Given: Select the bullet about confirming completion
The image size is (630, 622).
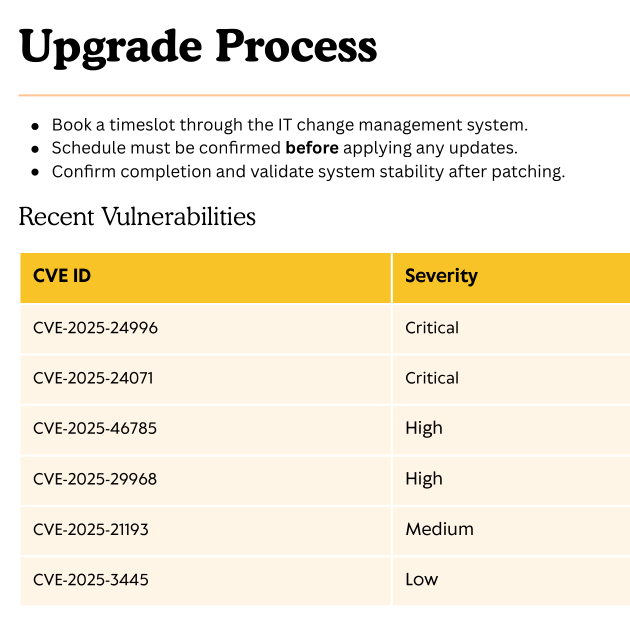Looking at the screenshot, I should click(308, 171).
